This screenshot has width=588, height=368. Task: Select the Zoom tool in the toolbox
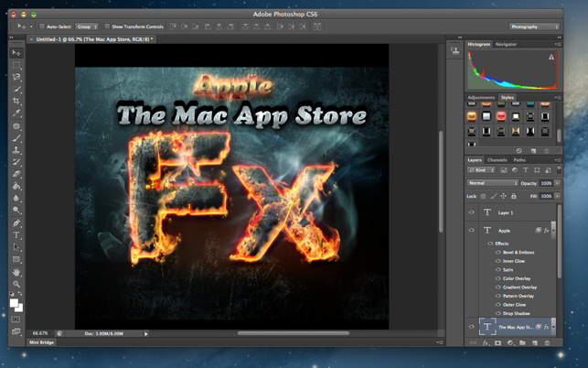click(x=16, y=284)
